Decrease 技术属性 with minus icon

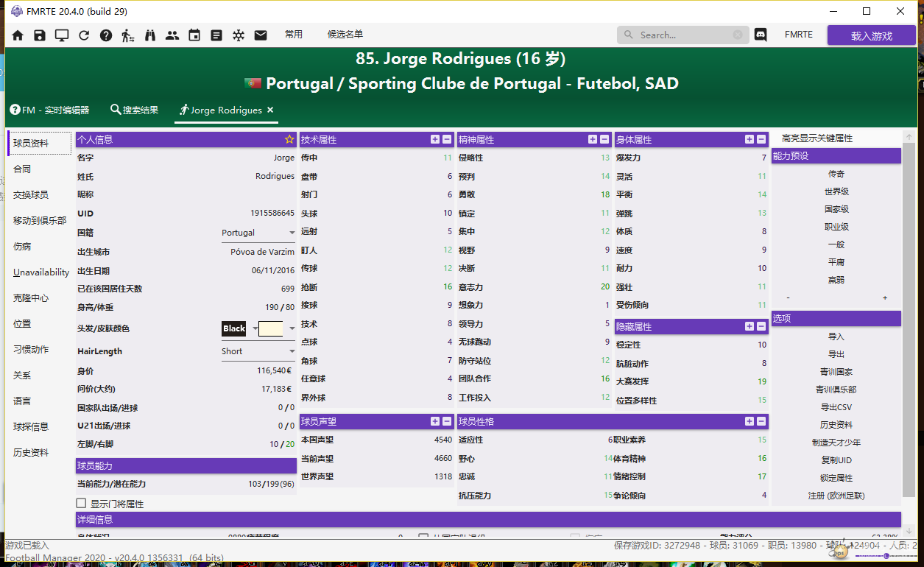point(447,139)
